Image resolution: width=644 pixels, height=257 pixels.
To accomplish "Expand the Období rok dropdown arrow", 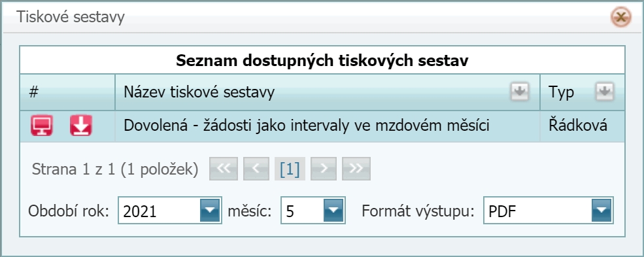I will (x=210, y=211).
